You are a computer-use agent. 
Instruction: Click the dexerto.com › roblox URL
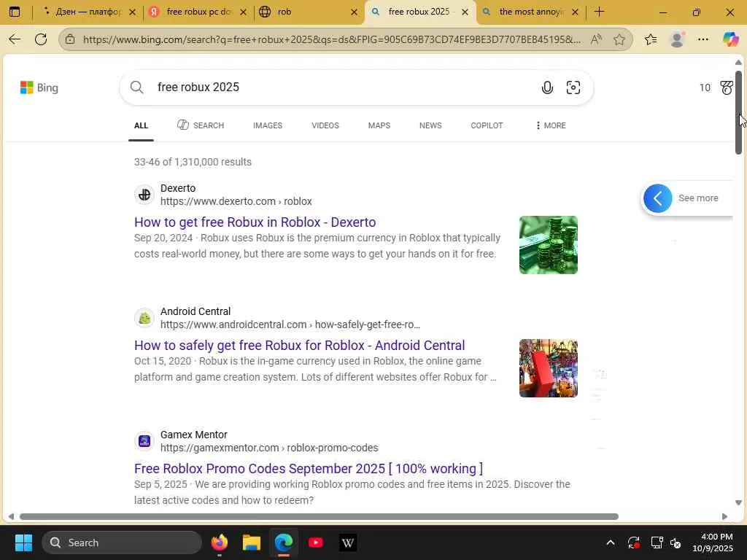click(x=236, y=201)
